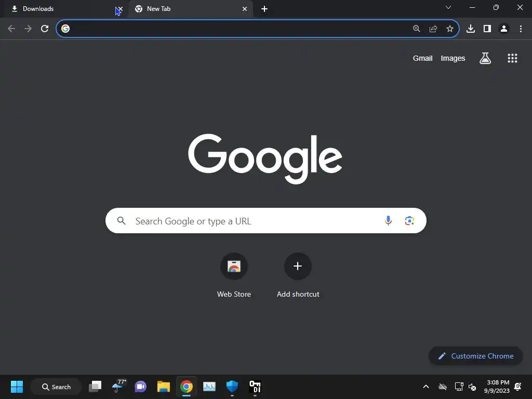Screen dimensions: 532x399
Task: Click Customize Chrome button
Action: pyautogui.click(x=476, y=356)
